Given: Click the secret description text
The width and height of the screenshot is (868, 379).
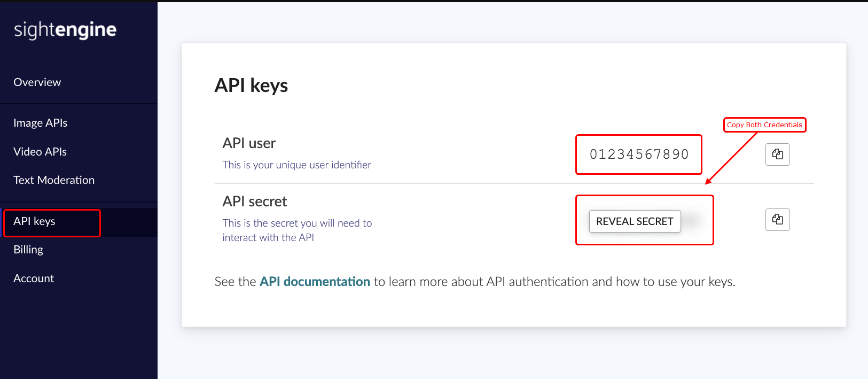Looking at the screenshot, I should coord(297,230).
